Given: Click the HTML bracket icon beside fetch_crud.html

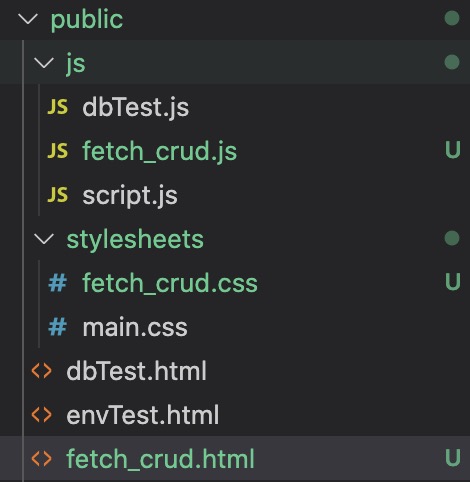Looking at the screenshot, I should pos(42,459).
